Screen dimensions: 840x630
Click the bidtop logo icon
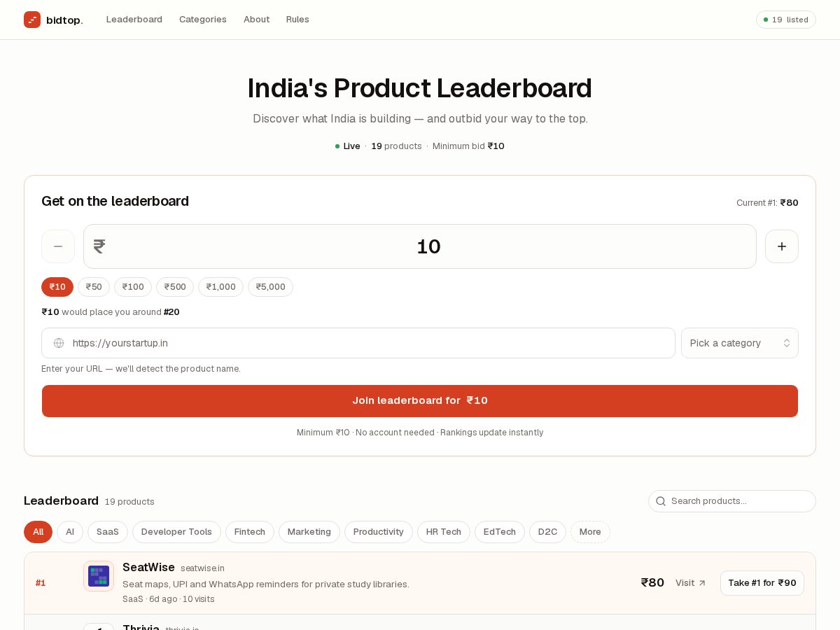coord(32,20)
